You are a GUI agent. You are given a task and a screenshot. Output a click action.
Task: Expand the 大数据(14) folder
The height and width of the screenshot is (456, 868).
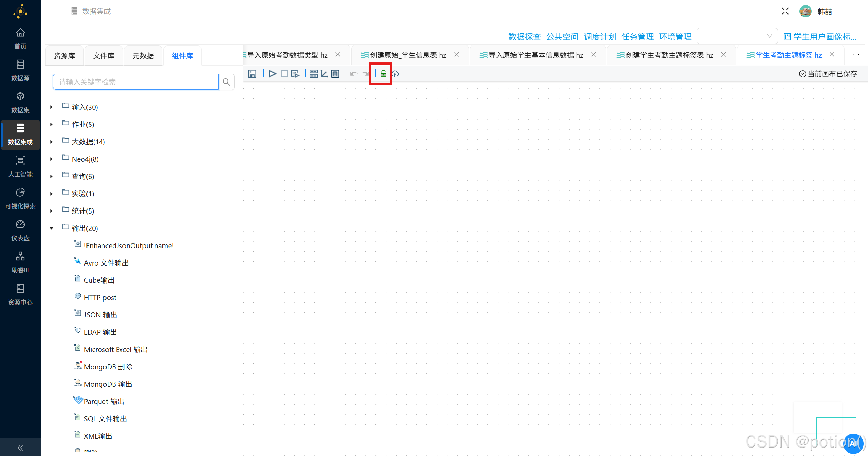point(52,142)
